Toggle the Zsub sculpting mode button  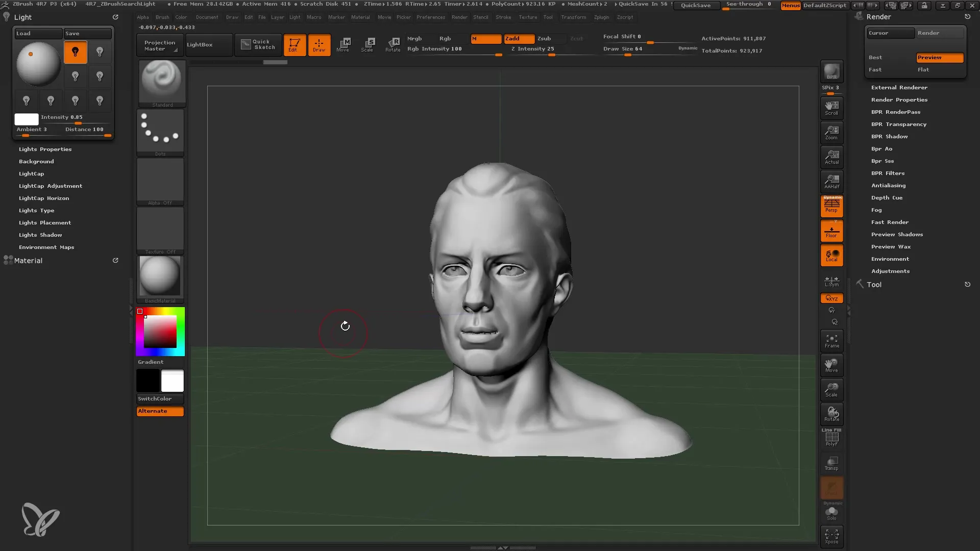(x=544, y=38)
